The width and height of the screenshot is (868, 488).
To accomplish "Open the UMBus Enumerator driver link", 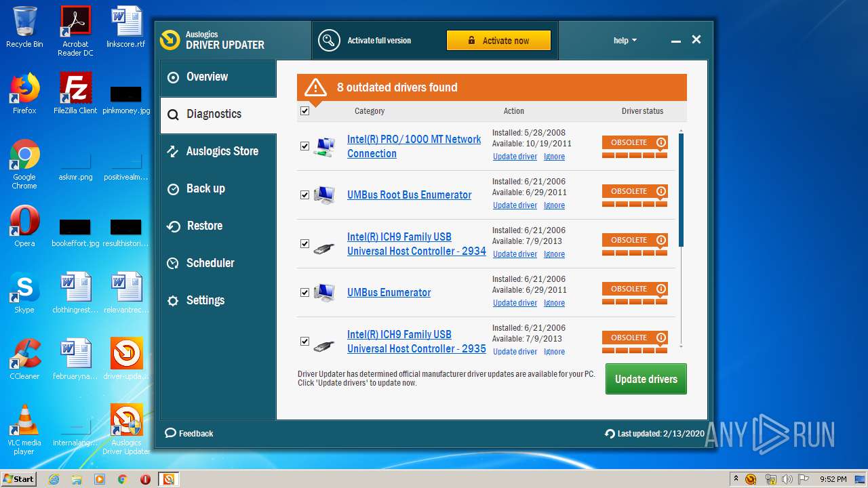I will click(x=389, y=293).
